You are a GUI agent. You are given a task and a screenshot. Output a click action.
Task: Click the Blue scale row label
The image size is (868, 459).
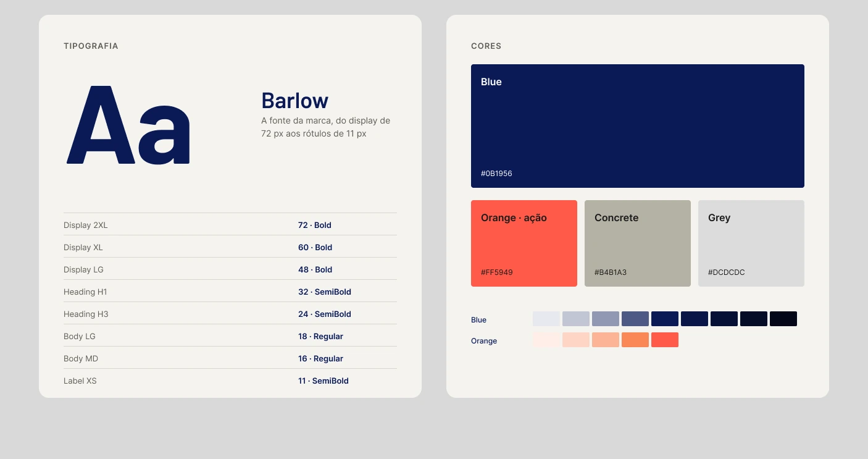click(478, 320)
